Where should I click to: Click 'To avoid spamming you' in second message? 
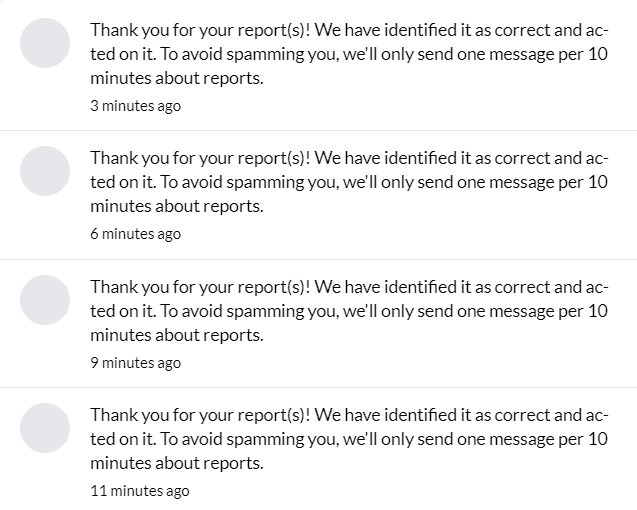point(250,182)
